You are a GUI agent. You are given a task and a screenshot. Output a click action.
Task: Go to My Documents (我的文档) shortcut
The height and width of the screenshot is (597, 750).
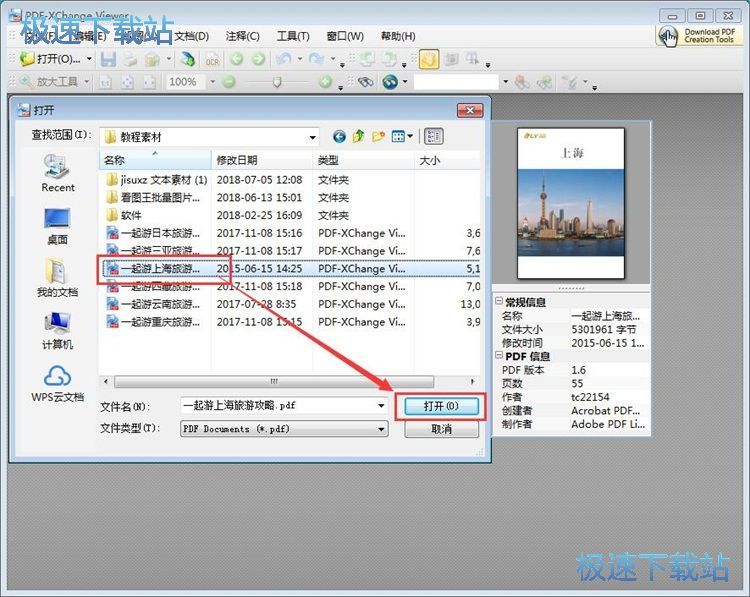[57, 277]
